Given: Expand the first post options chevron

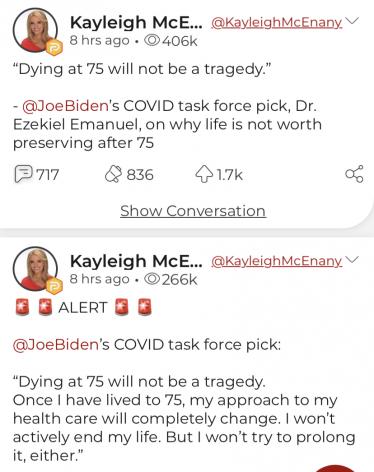Looking at the screenshot, I should pos(352,21).
